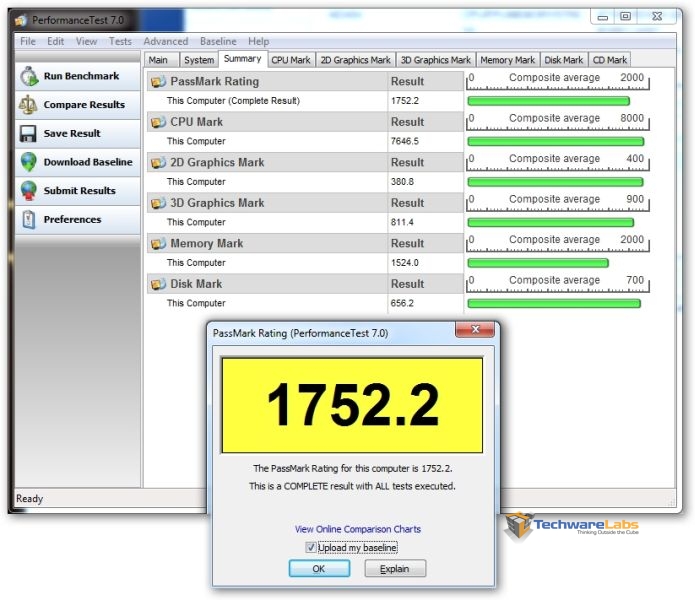Image resolution: width=695 pixels, height=600 pixels.
Task: Click the Compare Results scales icon
Action: pos(28,105)
